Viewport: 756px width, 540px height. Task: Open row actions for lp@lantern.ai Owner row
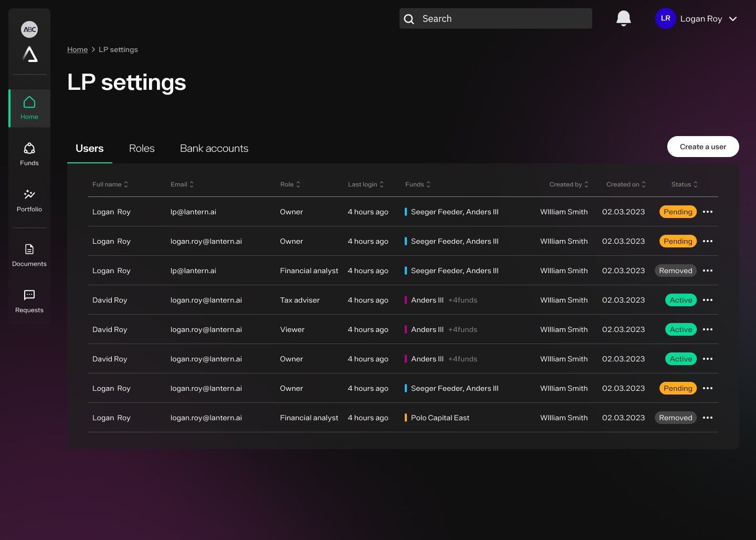(x=708, y=212)
